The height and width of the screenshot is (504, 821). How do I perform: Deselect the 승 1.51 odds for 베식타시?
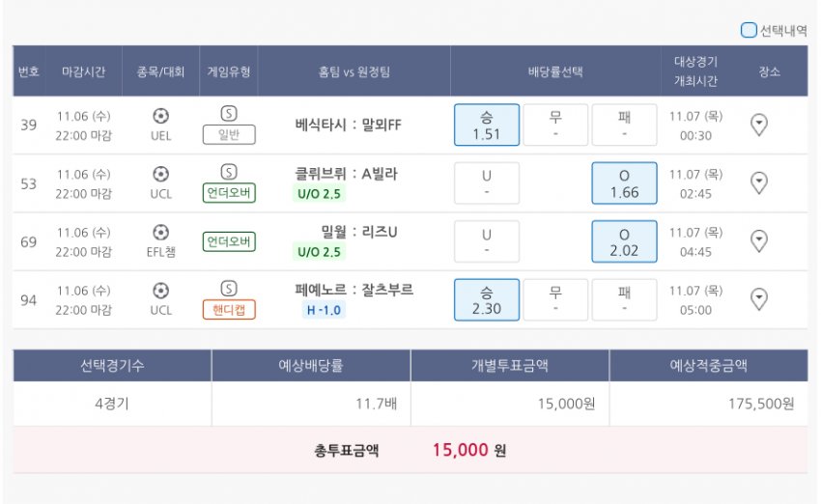487,125
